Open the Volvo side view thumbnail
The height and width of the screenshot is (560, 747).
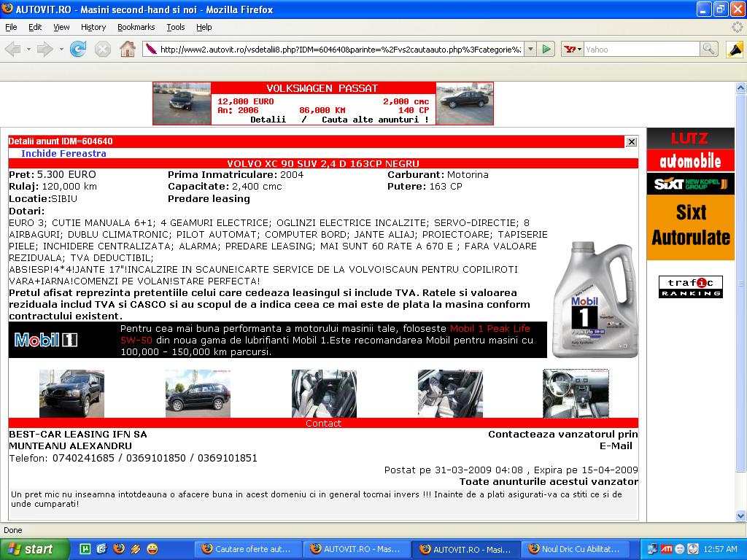point(198,394)
